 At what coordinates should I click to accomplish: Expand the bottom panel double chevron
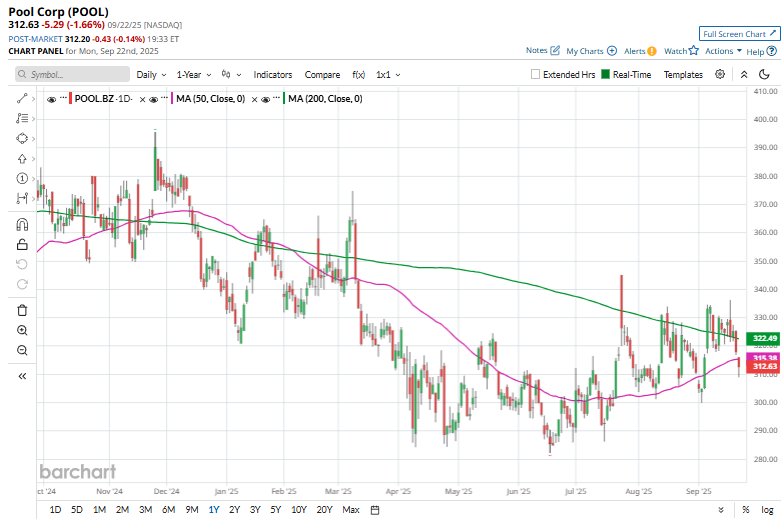[x=721, y=510]
